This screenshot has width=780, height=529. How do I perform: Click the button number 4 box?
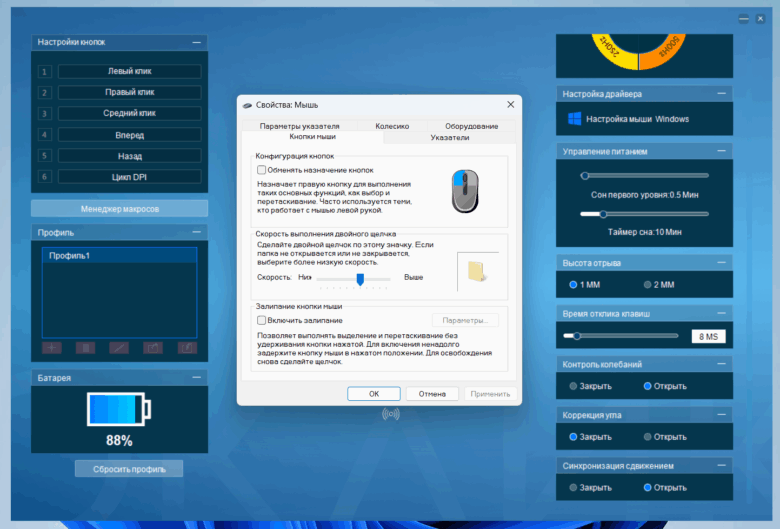point(44,135)
